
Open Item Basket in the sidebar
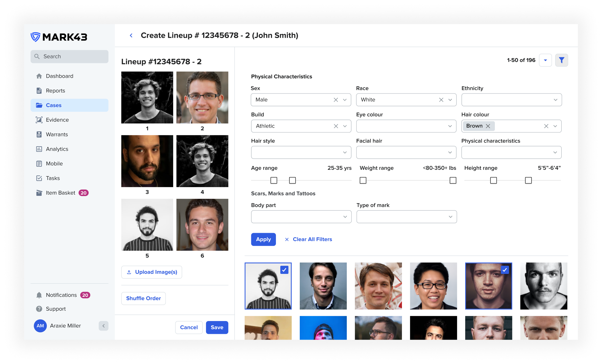pos(60,193)
